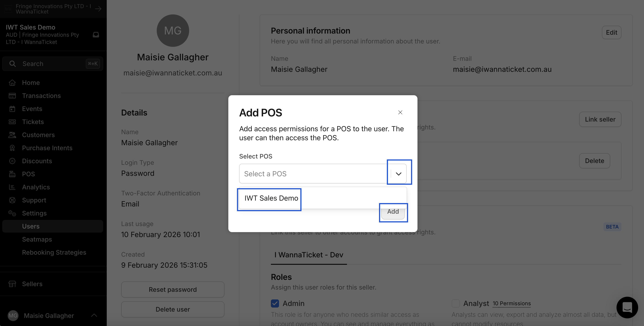Click the Sellers storefront icon
Screen dimensions: 644x326
pyautogui.click(x=12, y=284)
